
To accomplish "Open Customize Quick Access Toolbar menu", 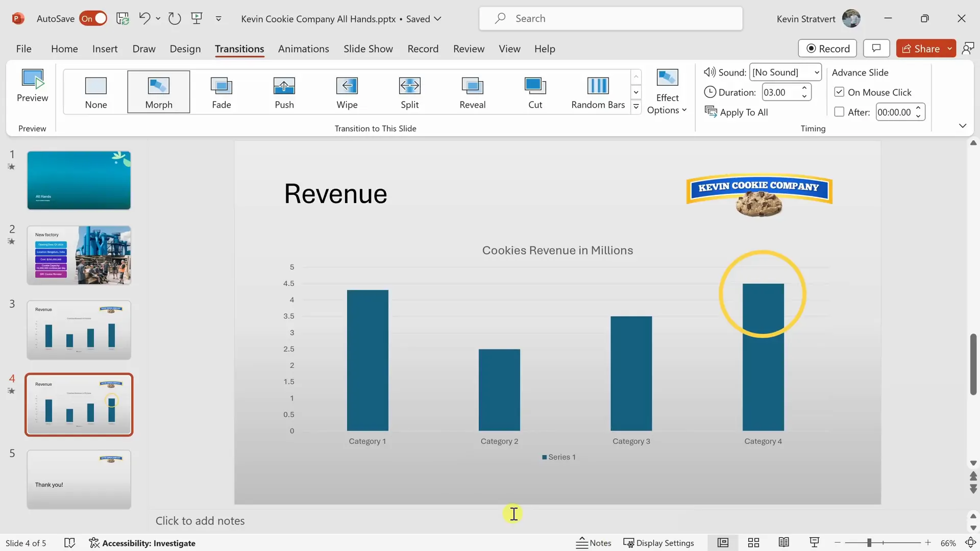I will [218, 19].
